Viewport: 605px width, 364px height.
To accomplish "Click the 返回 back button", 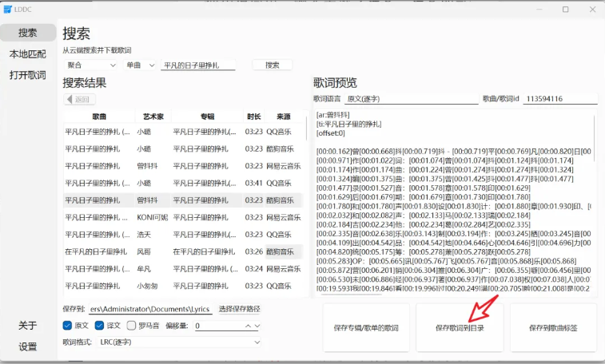I will pos(79,99).
